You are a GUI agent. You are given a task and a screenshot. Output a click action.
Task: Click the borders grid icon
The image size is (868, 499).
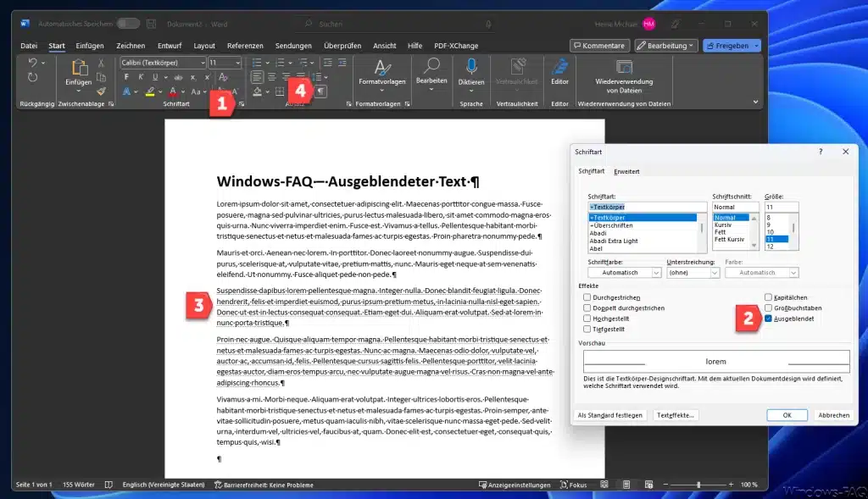(x=280, y=91)
